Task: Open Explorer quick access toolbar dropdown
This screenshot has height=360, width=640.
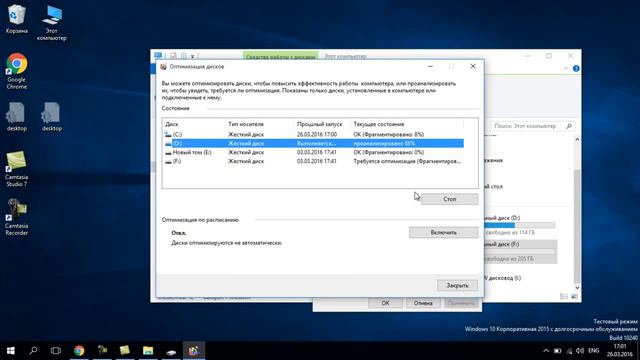Action: [x=192, y=56]
